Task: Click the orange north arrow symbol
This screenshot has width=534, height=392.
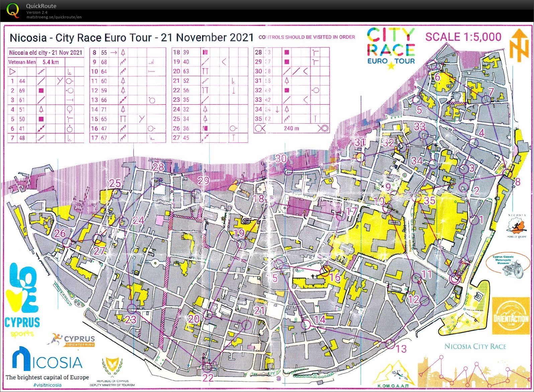Action: (x=519, y=45)
